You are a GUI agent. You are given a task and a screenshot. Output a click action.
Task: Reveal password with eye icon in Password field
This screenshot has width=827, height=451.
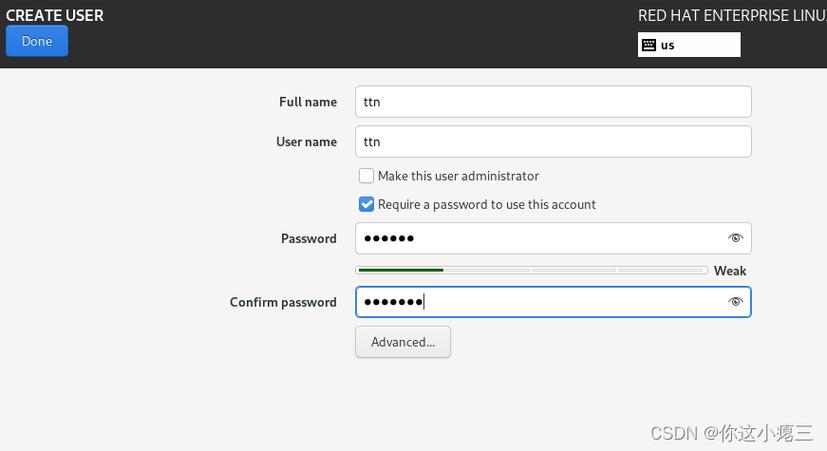[735, 238]
